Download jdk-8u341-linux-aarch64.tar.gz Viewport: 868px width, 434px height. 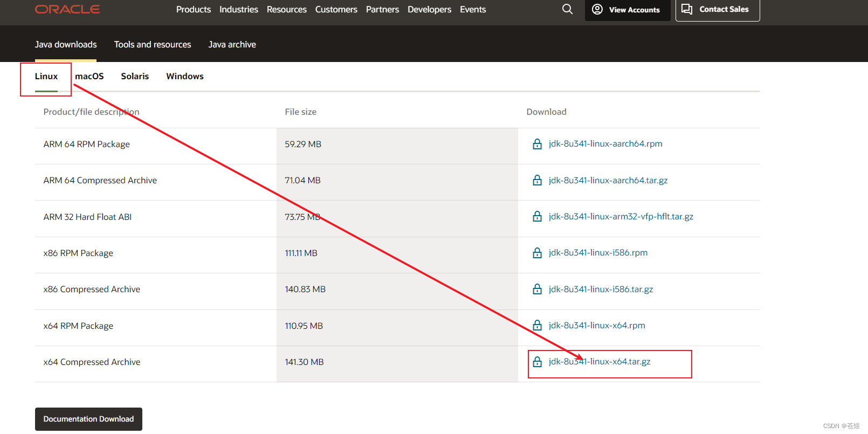pyautogui.click(x=608, y=180)
